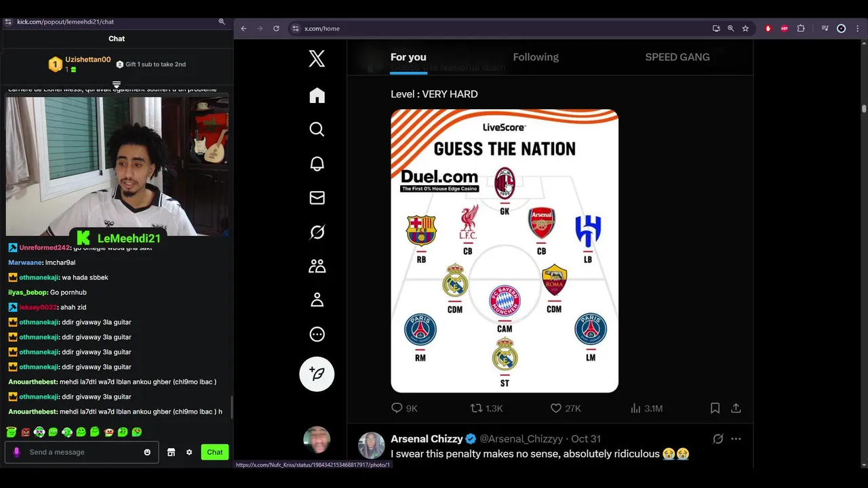Image resolution: width=868 pixels, height=488 pixels.
Task: Open Communities people icon in X sidebar
Action: 317,266
